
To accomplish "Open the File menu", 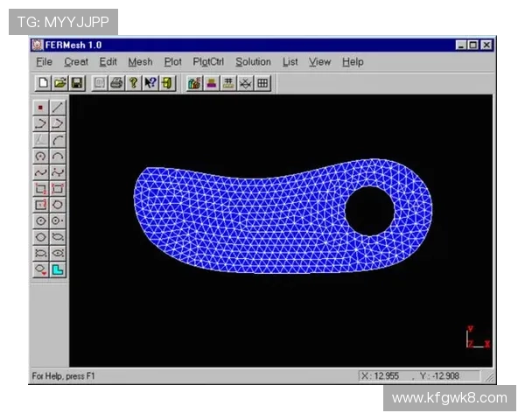I will (x=45, y=62).
